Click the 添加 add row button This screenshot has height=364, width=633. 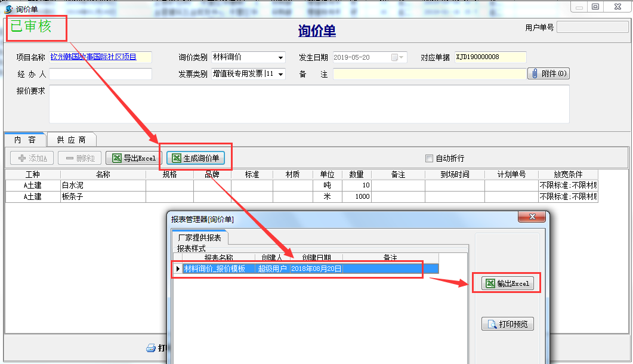tap(33, 158)
